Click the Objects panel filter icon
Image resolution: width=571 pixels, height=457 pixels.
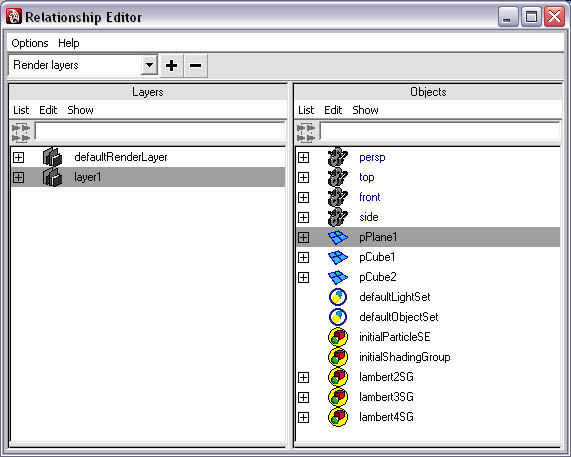(306, 133)
